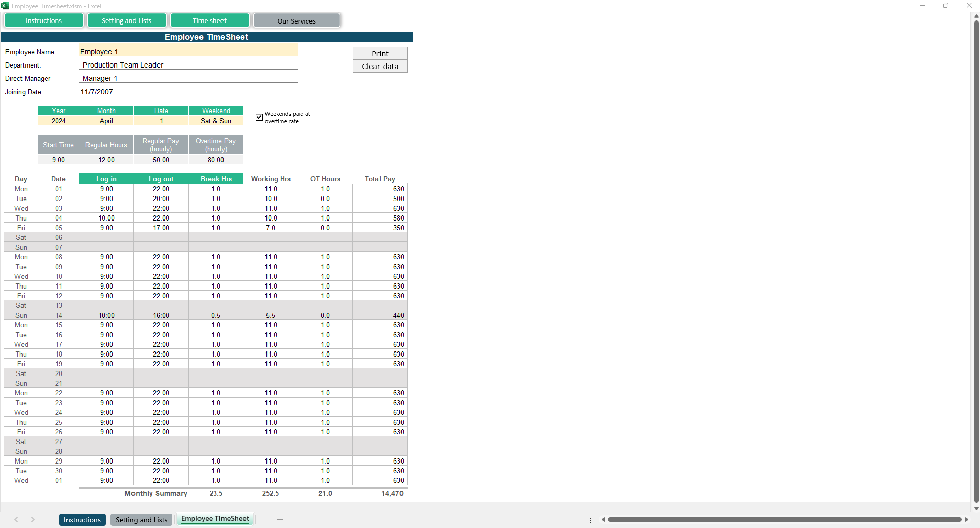Open the grey Our Services button
This screenshot has width=980, height=528.
pos(296,21)
